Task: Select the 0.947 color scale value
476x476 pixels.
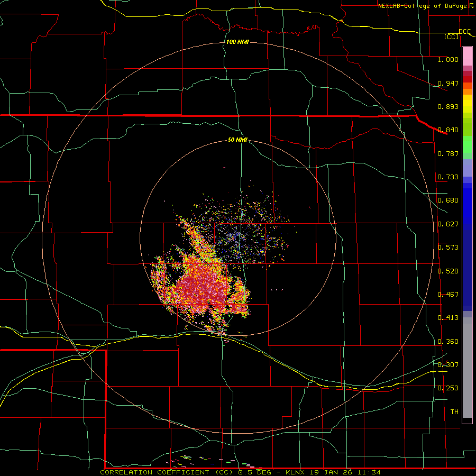Action: (448, 83)
